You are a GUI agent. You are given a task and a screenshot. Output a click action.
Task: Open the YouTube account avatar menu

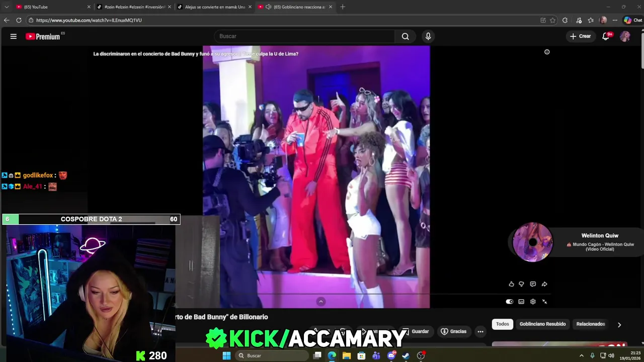click(x=625, y=36)
